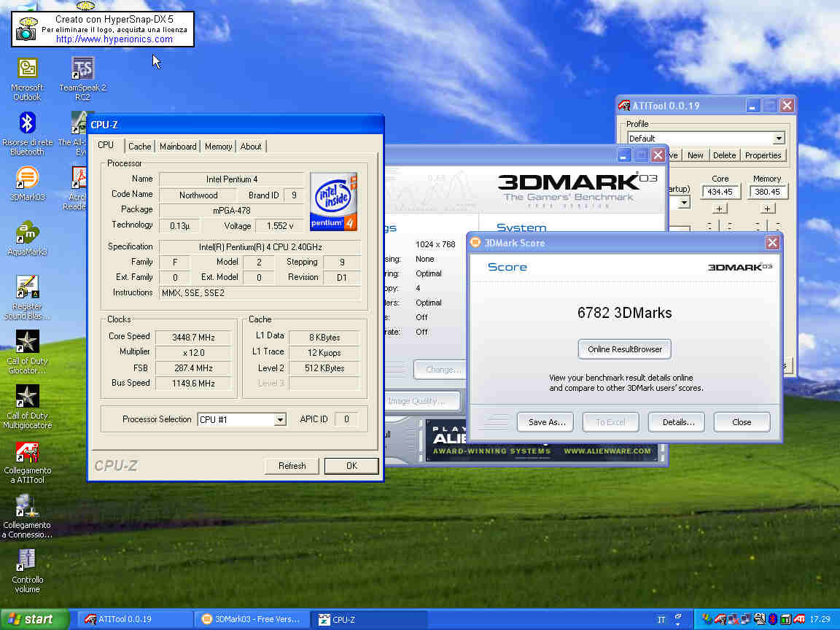The height and width of the screenshot is (630, 840).
Task: Open the Mainboard tab in CPU-Z
Action: (178, 147)
